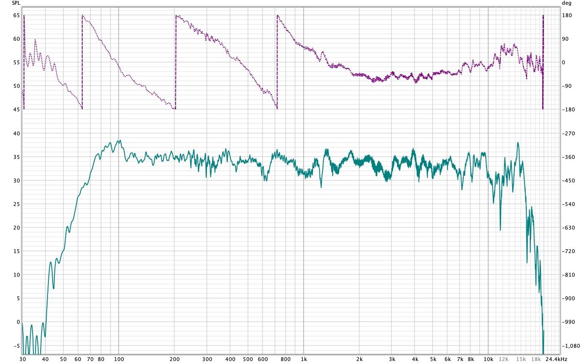Click the 45 tick on SPL axis
The image size is (588, 364).
point(17,110)
